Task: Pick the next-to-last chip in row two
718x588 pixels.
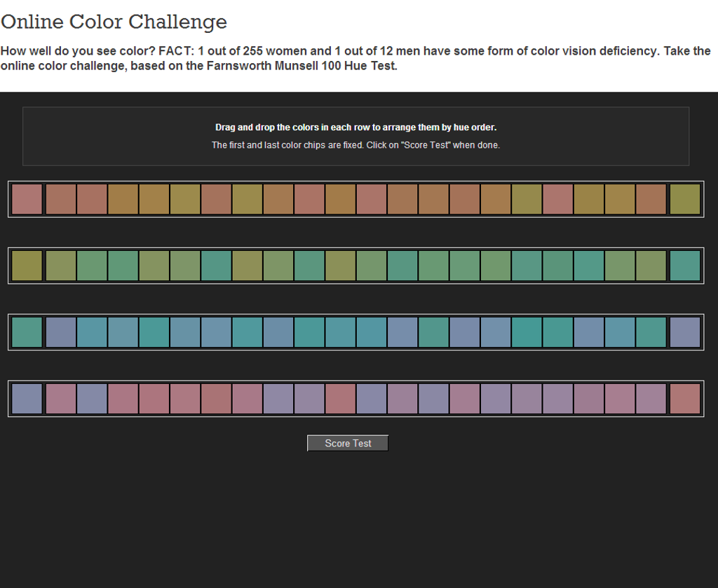Action: pyautogui.click(x=651, y=266)
